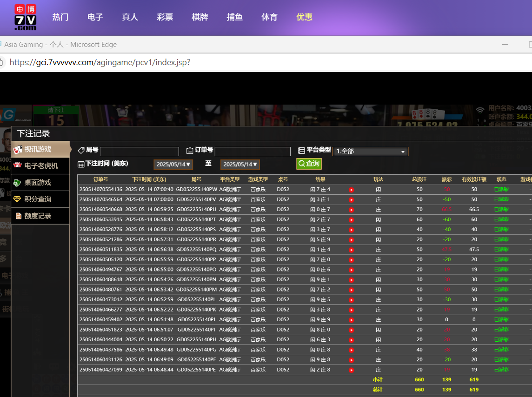Viewport: 532px width, 397px height.
Task: Click the 订单号 input field
Action: (253, 152)
